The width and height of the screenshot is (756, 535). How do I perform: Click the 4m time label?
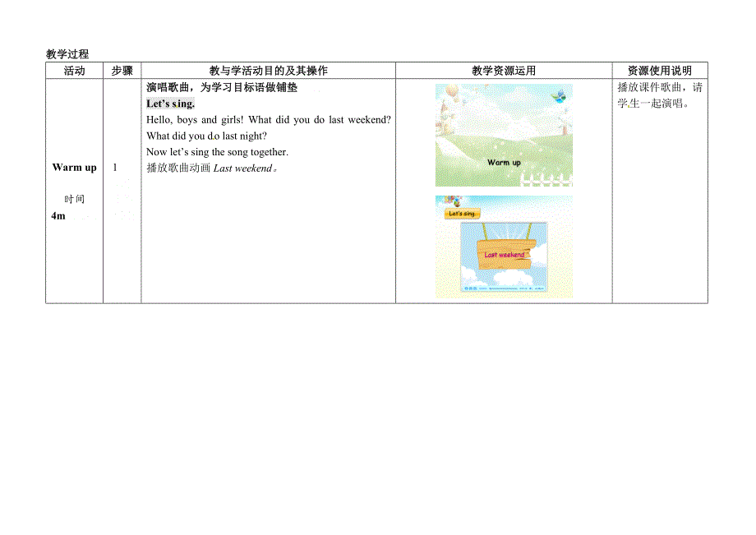(58, 216)
